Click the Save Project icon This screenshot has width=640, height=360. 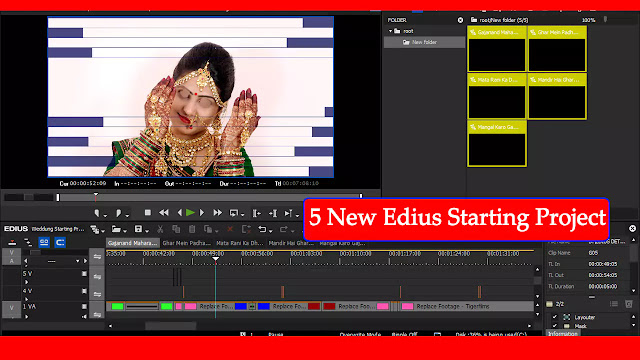click(138, 229)
